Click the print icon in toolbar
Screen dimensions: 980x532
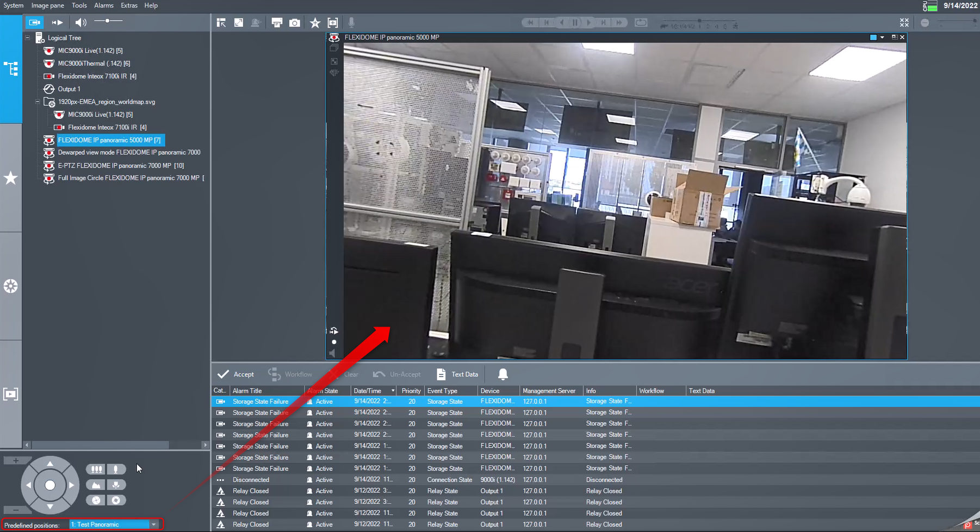point(277,23)
